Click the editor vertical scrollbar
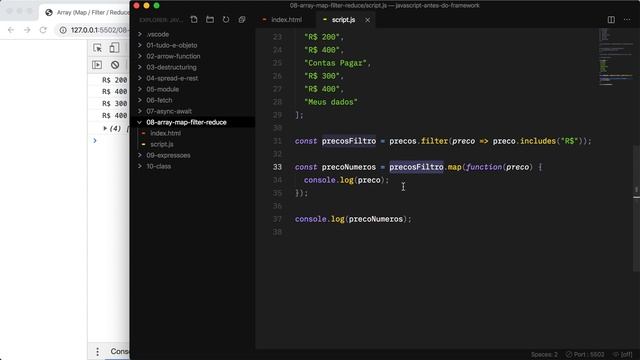 [636, 208]
